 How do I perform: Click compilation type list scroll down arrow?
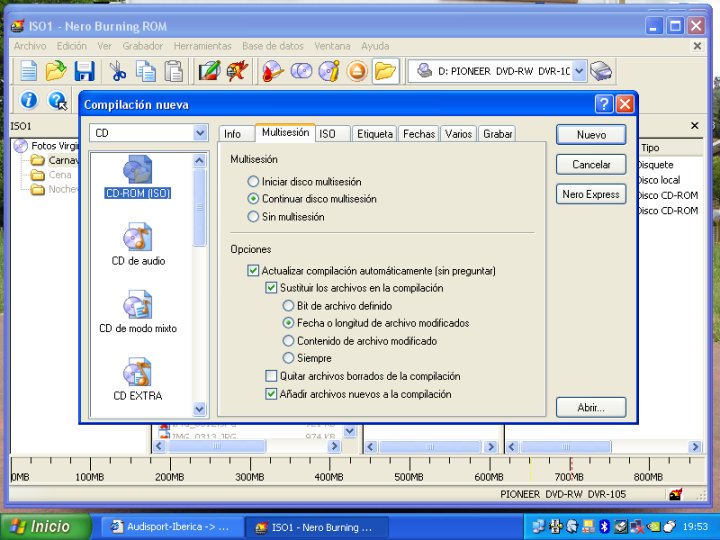coord(199,408)
